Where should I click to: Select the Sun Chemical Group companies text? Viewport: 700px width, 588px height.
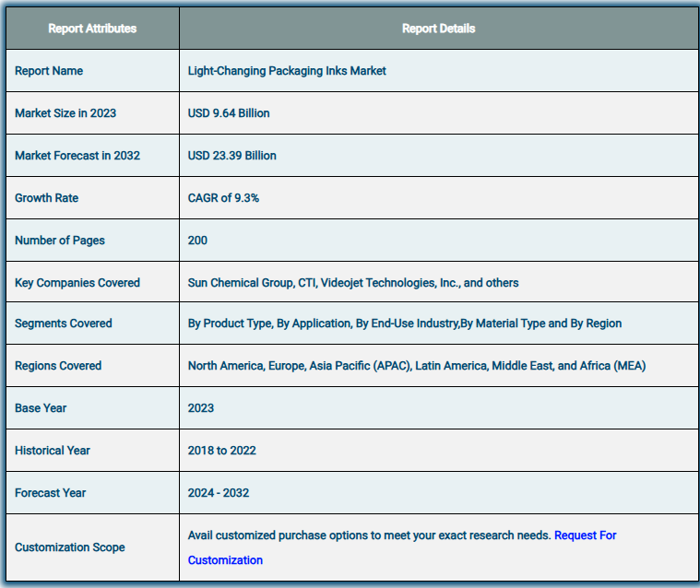tap(353, 283)
